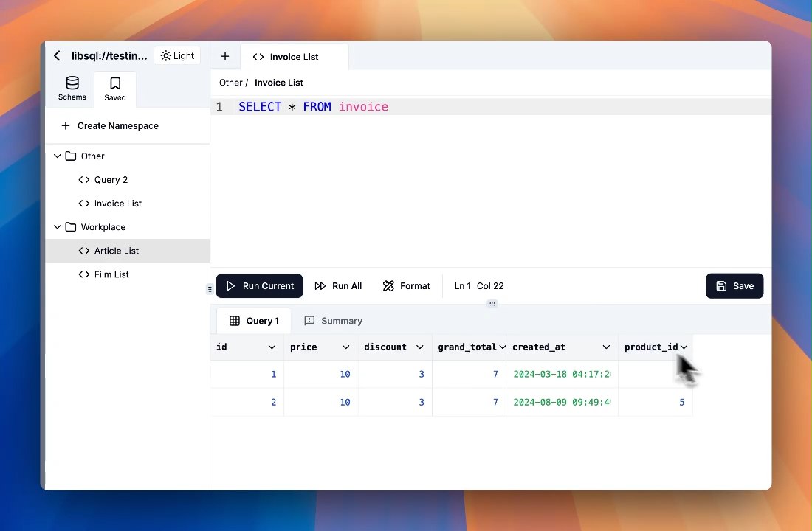Open the Schema tab
Screen dimensions: 812x531
pos(72,88)
